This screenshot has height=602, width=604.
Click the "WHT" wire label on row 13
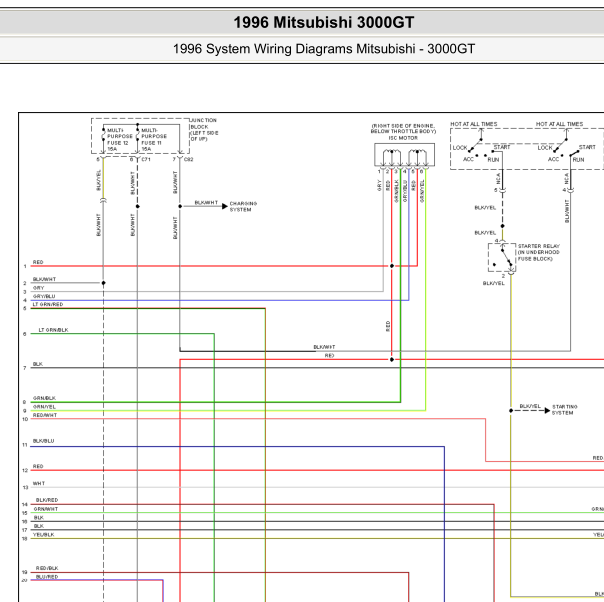click(x=39, y=483)
